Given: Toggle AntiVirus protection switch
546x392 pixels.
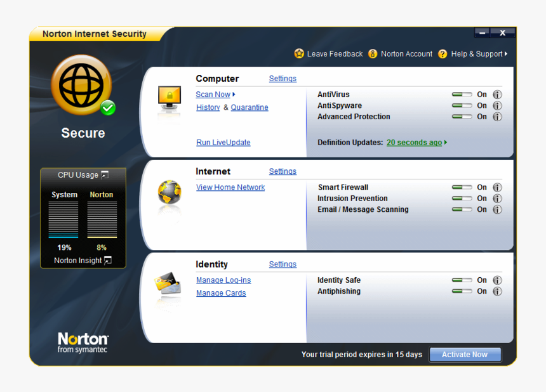Looking at the screenshot, I should click(462, 95).
